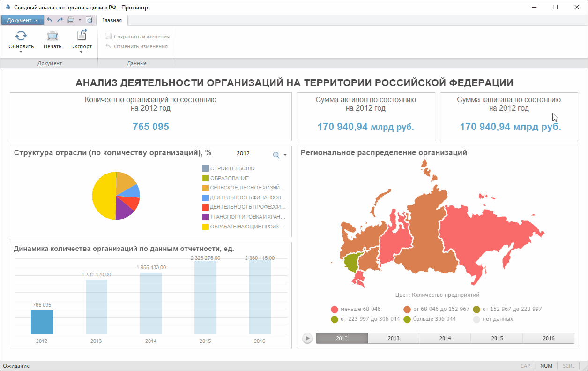The height and width of the screenshot is (371, 588).
Task: Switch to the Главная ribbon tab
Action: (112, 20)
